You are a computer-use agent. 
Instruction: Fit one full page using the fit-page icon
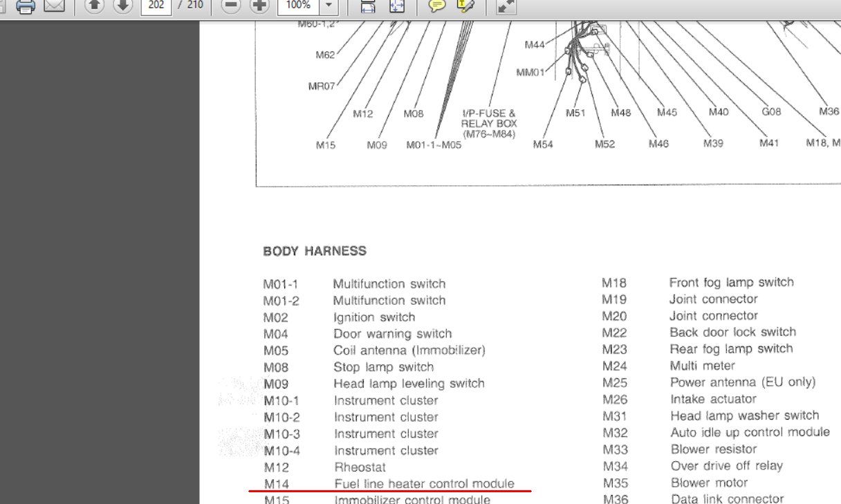pos(396,6)
